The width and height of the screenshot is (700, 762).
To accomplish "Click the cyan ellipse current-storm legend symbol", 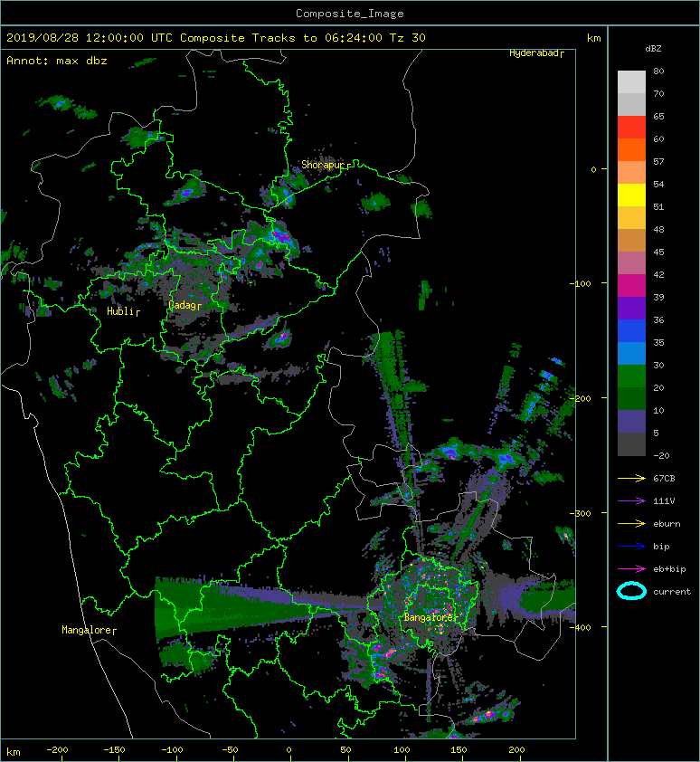I will 631,591.
